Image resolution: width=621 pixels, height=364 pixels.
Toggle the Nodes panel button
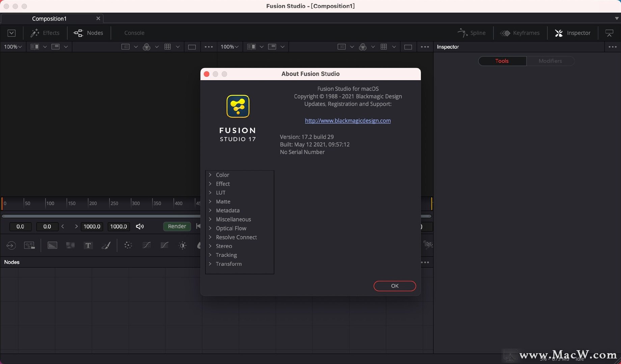[88, 33]
